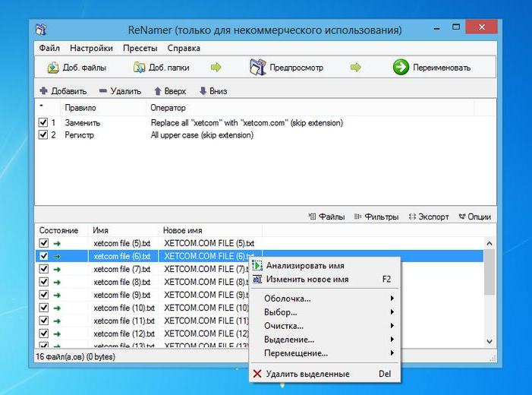Click the Replace all "xetcom" rule description
The image size is (532, 395).
[247, 122]
